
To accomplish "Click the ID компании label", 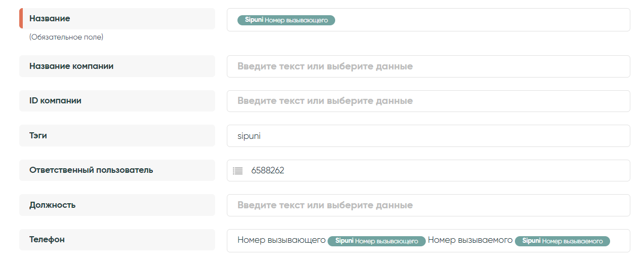I will [x=55, y=101].
